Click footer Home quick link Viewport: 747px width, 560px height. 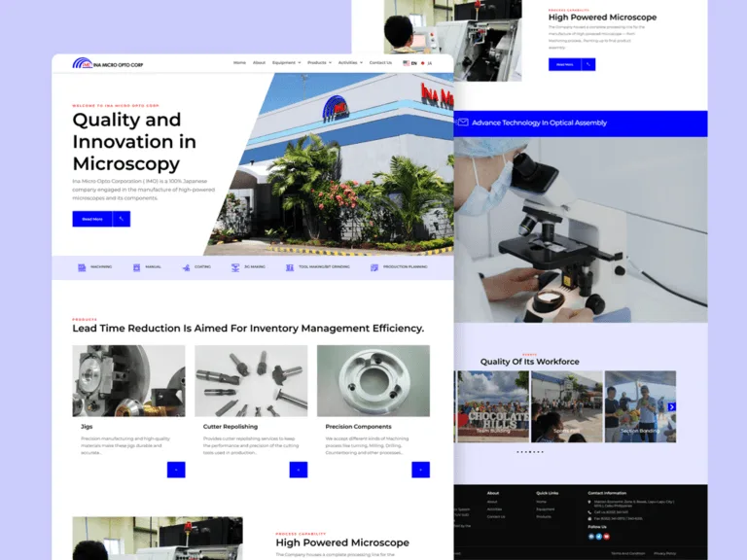point(541,502)
